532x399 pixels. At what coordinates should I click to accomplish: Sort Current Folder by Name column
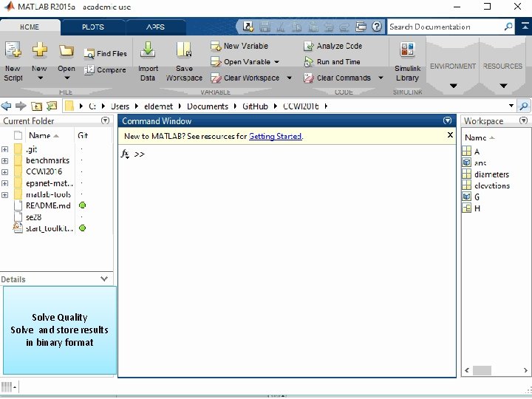(x=44, y=135)
